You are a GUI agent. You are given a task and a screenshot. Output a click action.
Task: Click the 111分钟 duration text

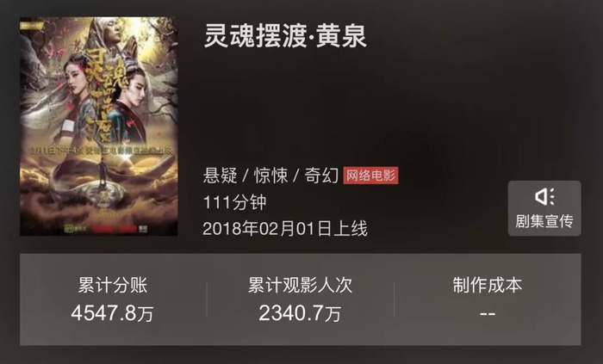coord(234,202)
